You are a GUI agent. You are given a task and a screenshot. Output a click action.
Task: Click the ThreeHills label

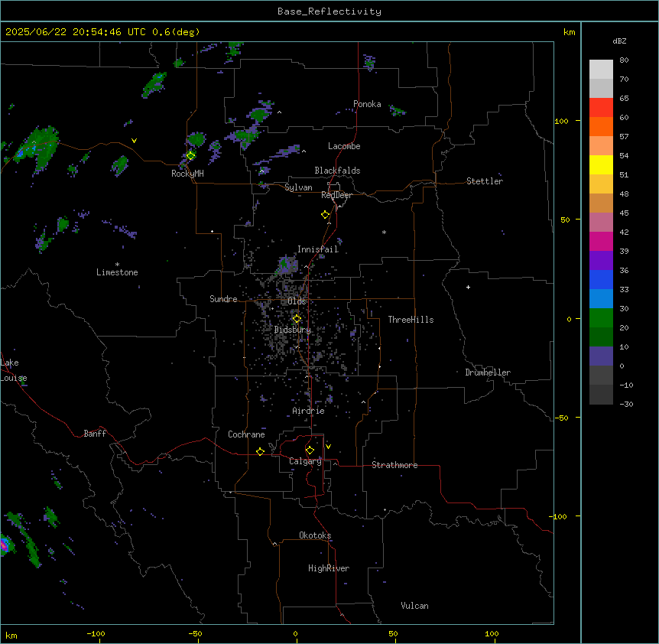pyautogui.click(x=411, y=320)
